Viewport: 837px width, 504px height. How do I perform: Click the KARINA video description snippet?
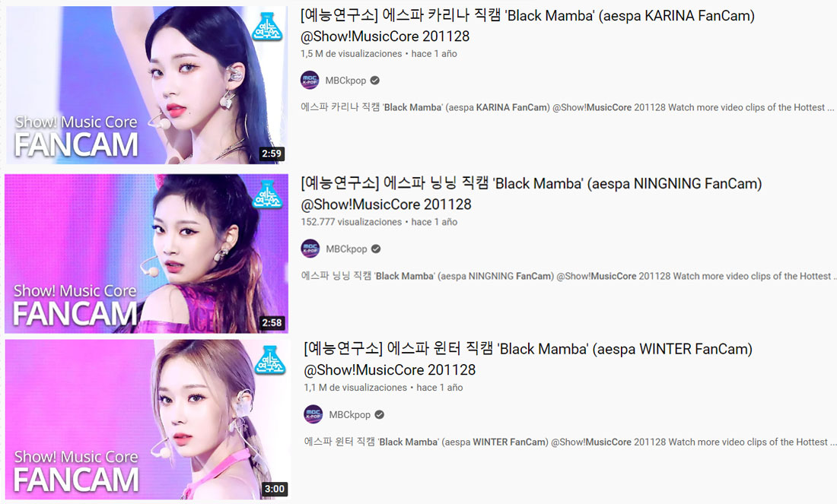point(567,107)
